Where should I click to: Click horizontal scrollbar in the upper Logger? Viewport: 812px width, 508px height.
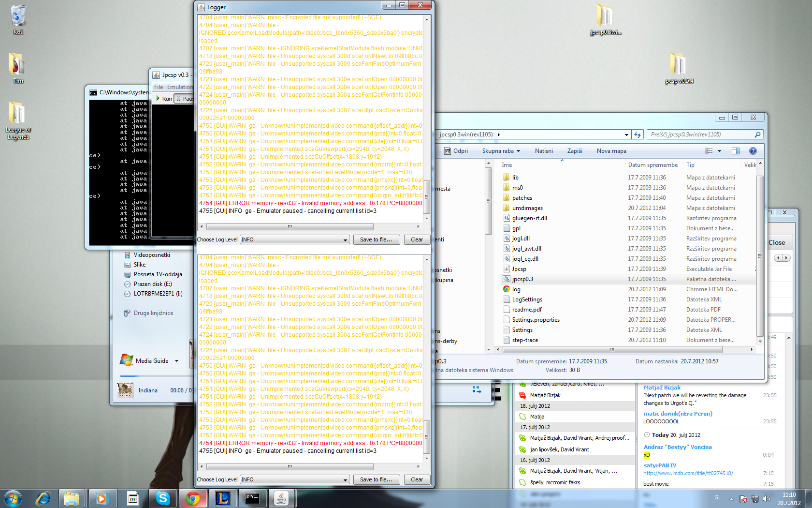[x=290, y=226]
